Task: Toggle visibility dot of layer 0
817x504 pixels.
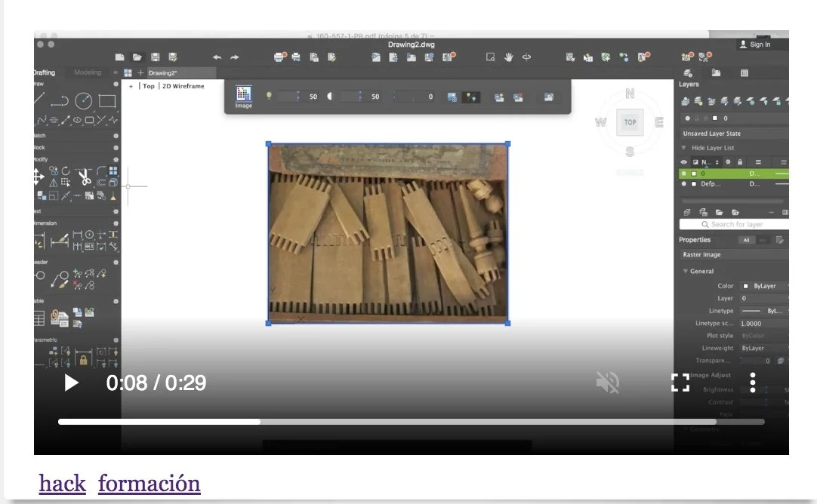Action: click(x=684, y=174)
